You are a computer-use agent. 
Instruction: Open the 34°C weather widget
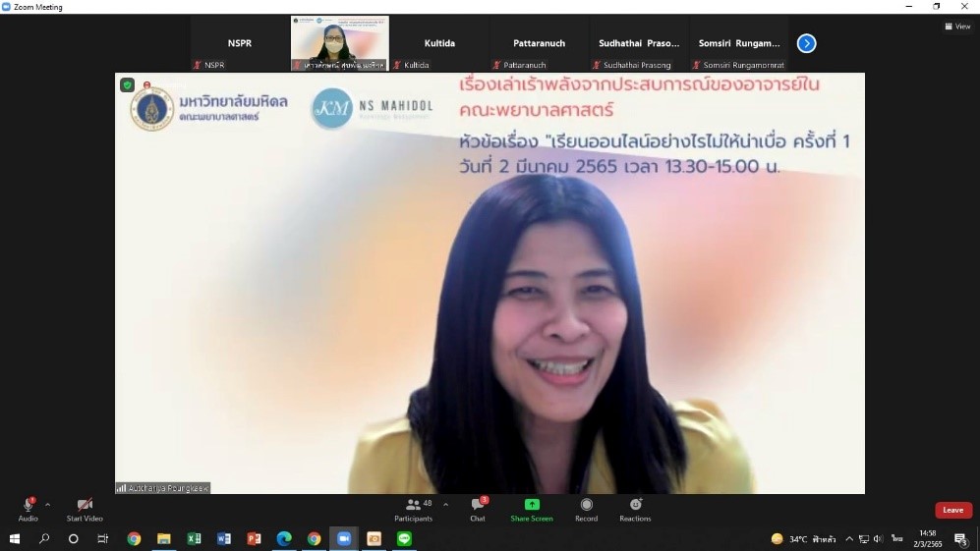(x=804, y=539)
